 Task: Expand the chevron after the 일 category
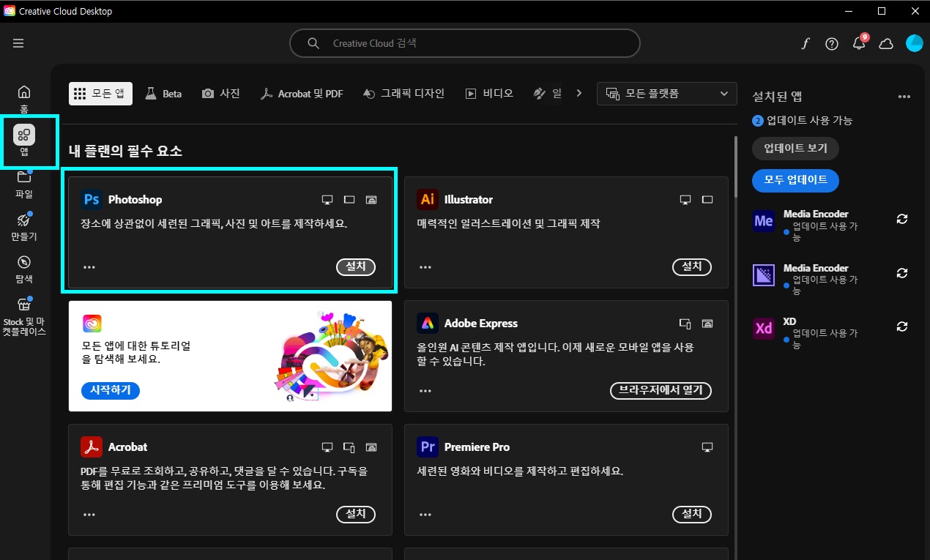click(x=579, y=93)
